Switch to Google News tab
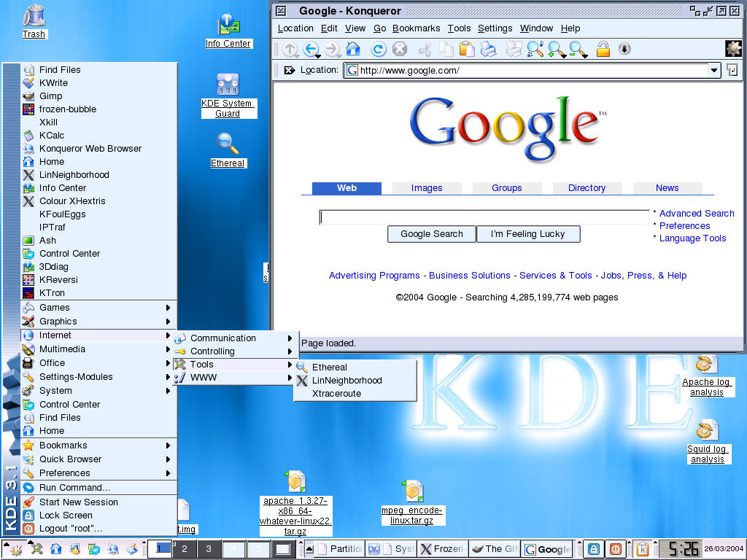747x560 pixels. (x=667, y=188)
